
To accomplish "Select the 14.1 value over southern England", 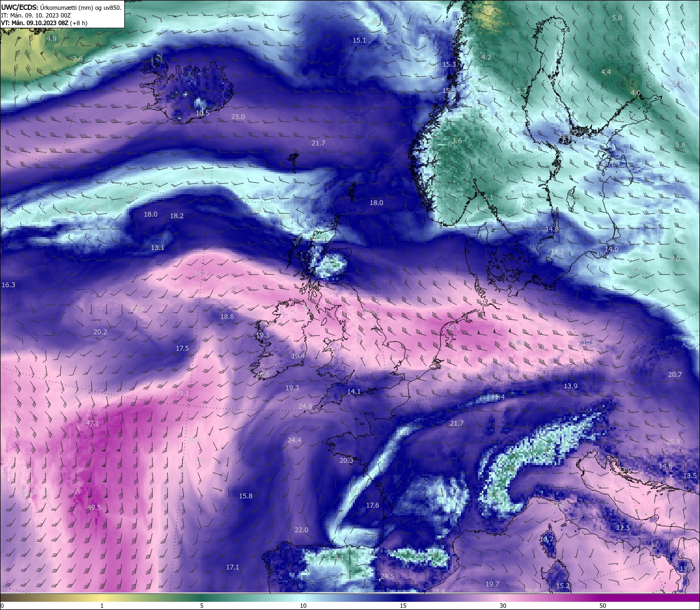I will tap(354, 392).
